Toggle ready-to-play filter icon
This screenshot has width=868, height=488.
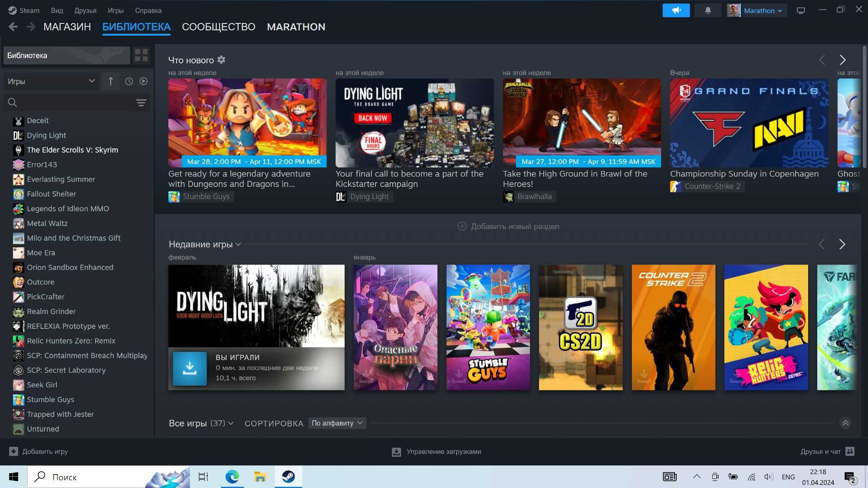[x=144, y=81]
